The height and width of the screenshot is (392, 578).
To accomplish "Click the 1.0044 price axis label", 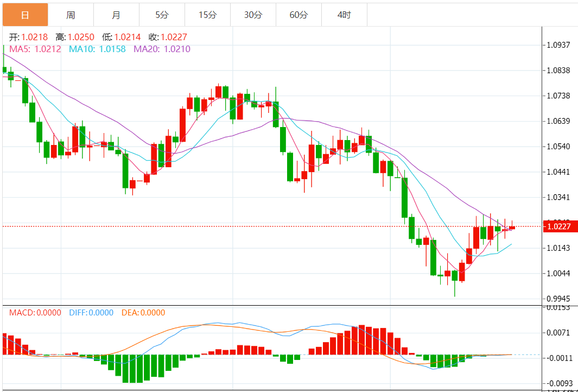I will click(x=558, y=273).
